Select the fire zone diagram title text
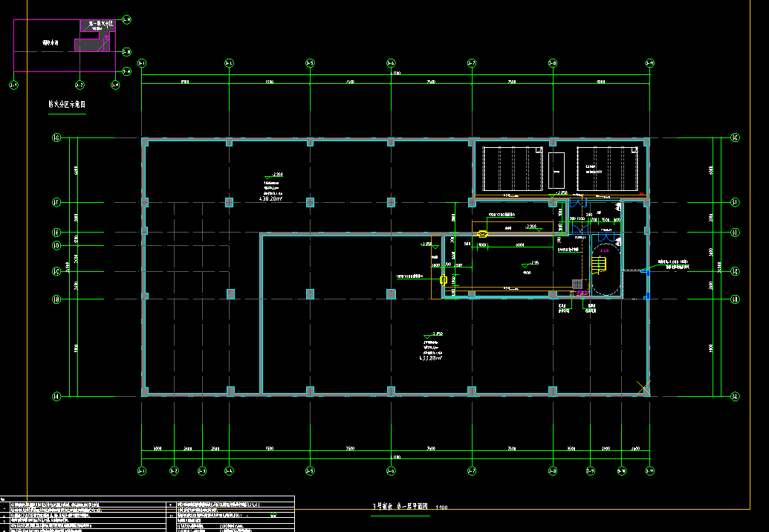This screenshot has height=532, width=769. [x=67, y=106]
